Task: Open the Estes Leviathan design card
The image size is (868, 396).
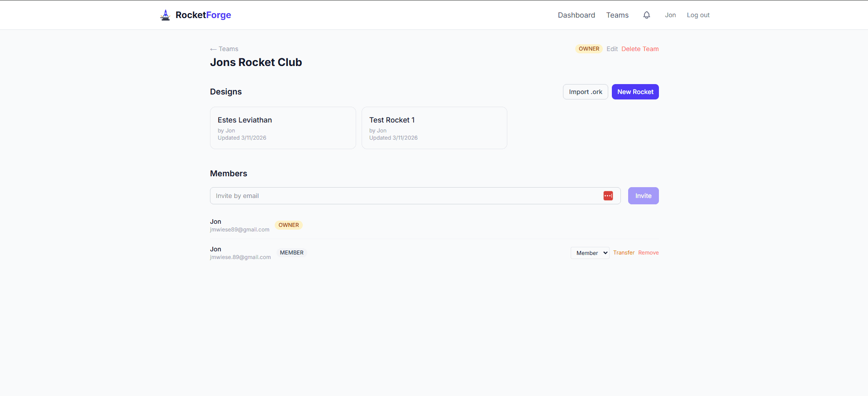Action: pyautogui.click(x=283, y=128)
